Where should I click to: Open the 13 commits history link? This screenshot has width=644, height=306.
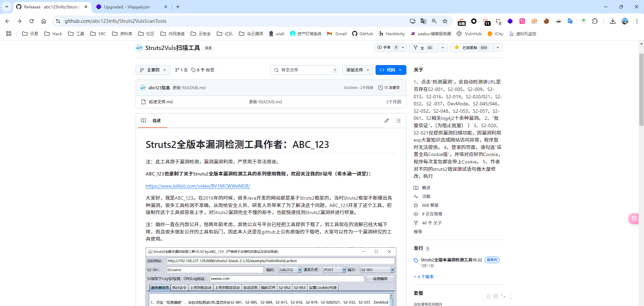(x=389, y=88)
